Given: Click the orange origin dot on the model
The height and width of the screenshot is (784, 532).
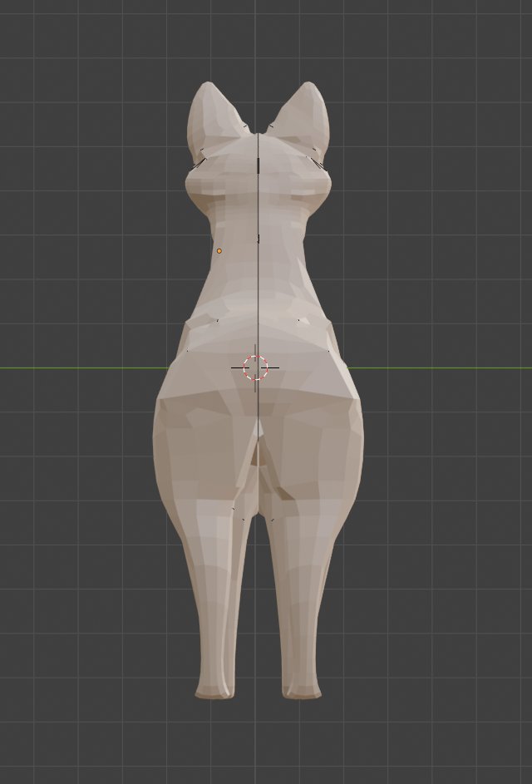Looking at the screenshot, I should coord(219,251).
